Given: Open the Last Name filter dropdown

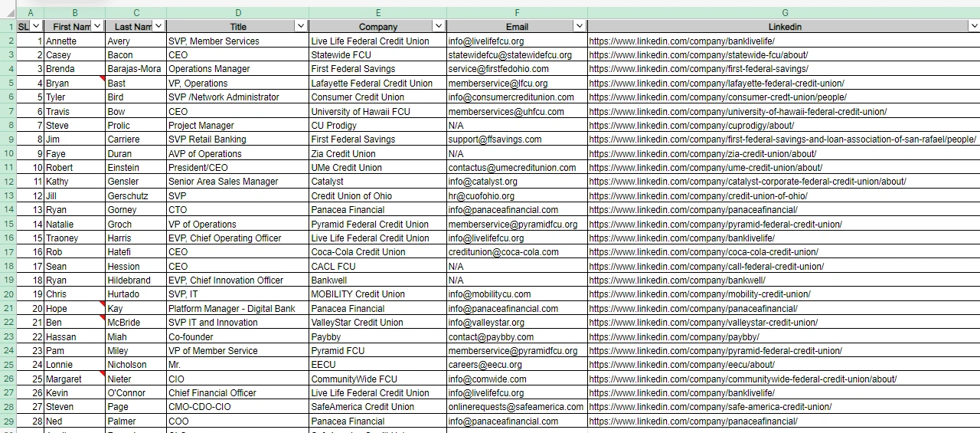Looking at the screenshot, I should coord(158,26).
